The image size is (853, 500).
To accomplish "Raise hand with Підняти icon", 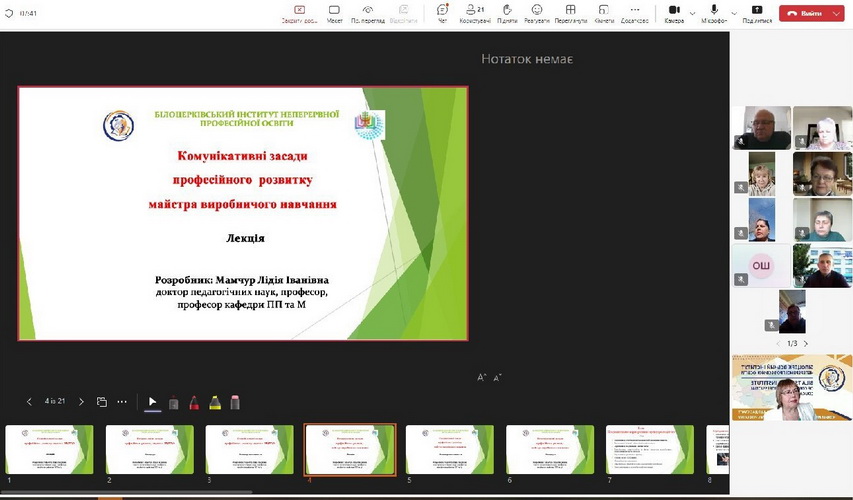I will (507, 11).
